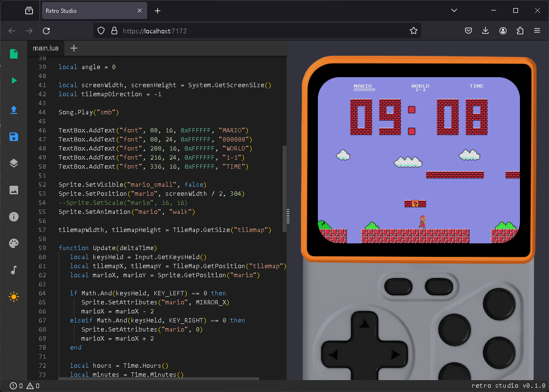Expand the browser tab list dropdown
Viewport: 549px width, 392px height.
tap(454, 10)
